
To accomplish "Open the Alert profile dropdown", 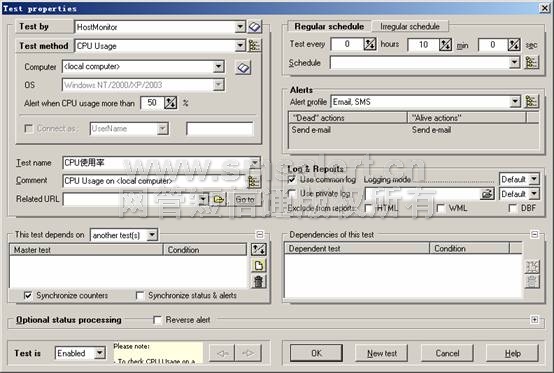I will coord(515,102).
